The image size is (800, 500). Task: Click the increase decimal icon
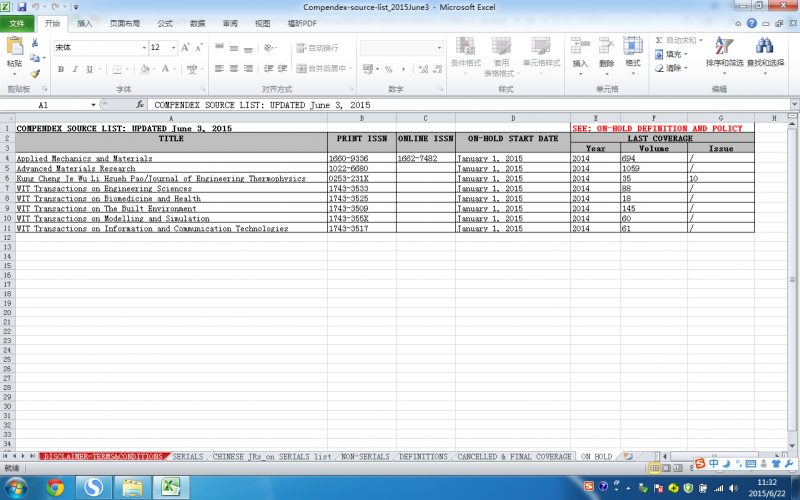click(423, 69)
